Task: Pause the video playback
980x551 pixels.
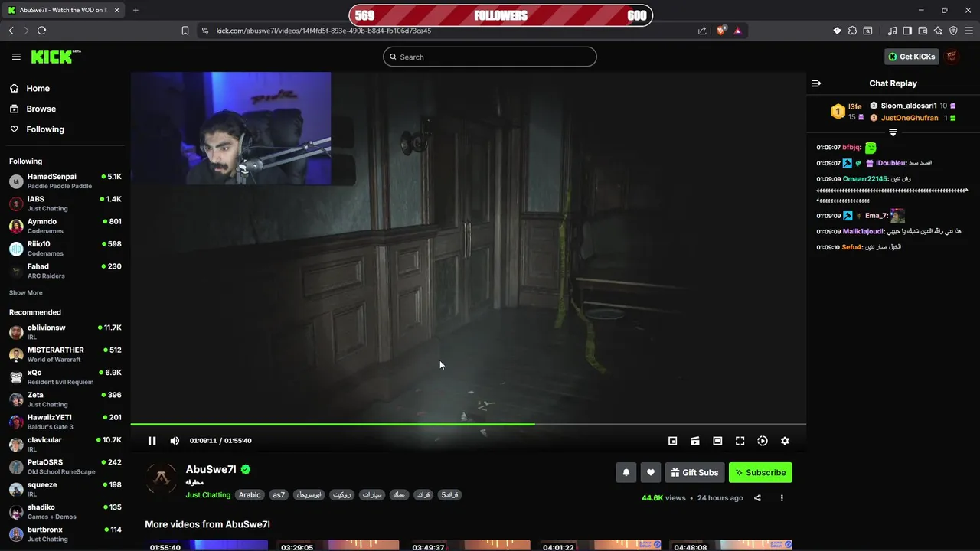Action: coord(152,441)
